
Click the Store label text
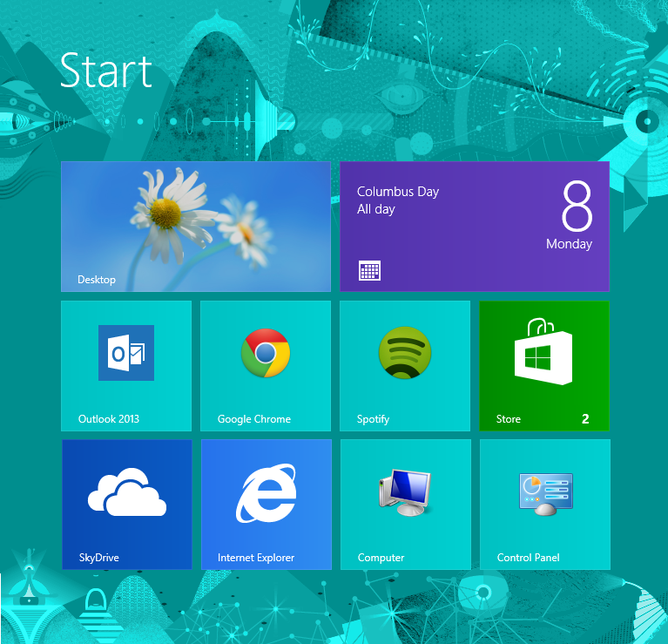(509, 419)
